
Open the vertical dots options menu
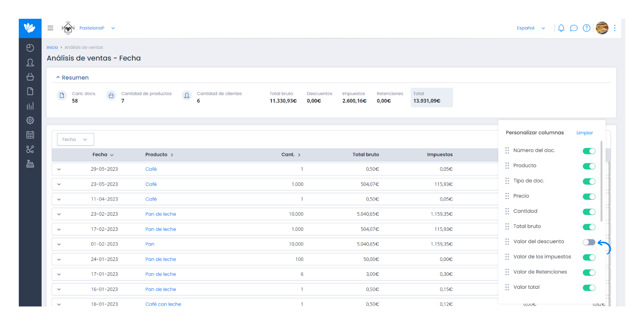615,28
